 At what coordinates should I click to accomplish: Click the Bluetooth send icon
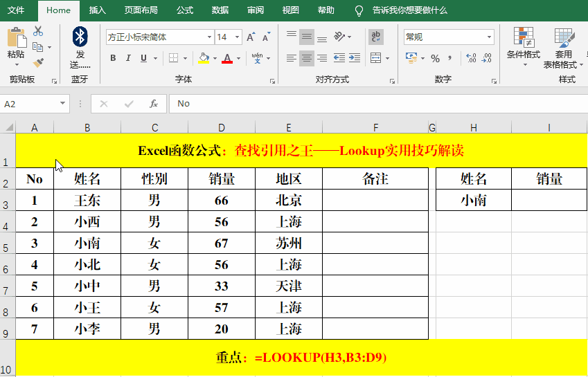click(x=80, y=37)
